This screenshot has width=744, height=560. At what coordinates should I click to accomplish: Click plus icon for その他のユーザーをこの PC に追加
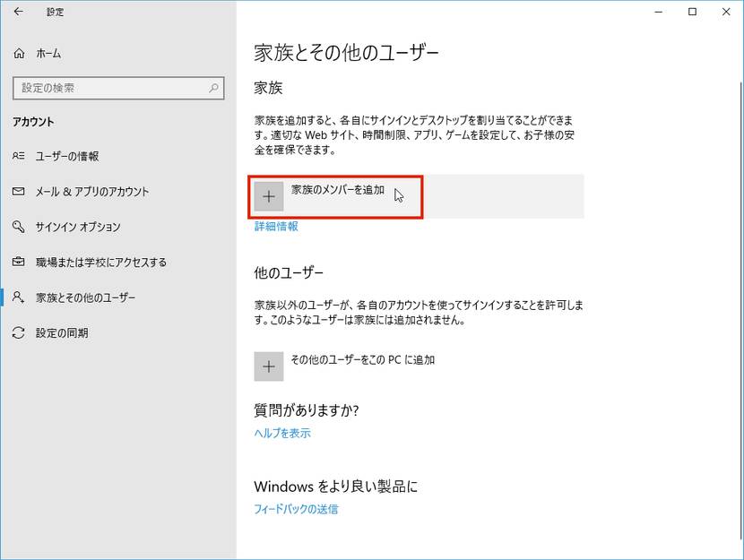(x=269, y=366)
